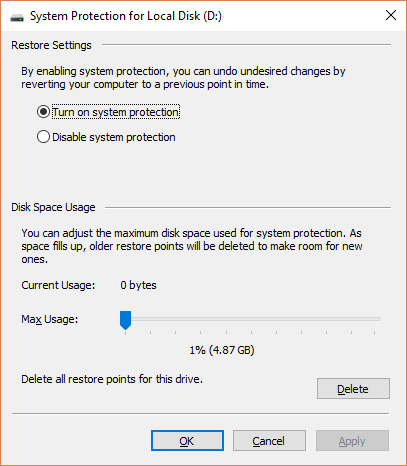Dismiss changes using the Cancel button

pos(269,441)
